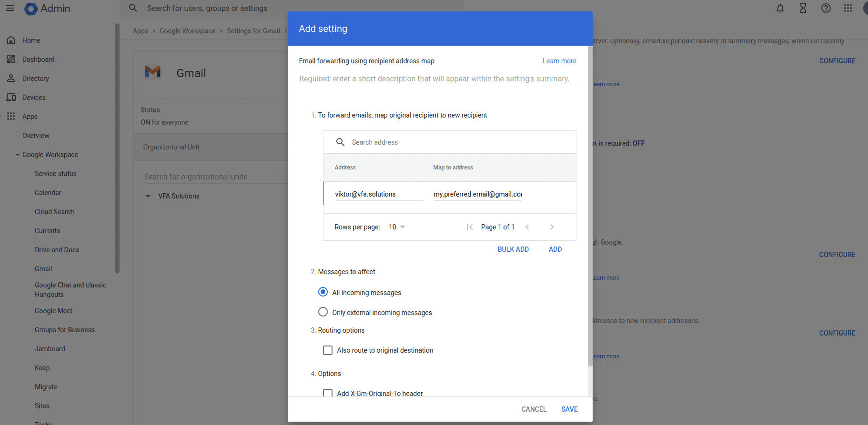Viewport: 868px width, 425px height.
Task: Click the BULK ADD button
Action: [x=513, y=249]
